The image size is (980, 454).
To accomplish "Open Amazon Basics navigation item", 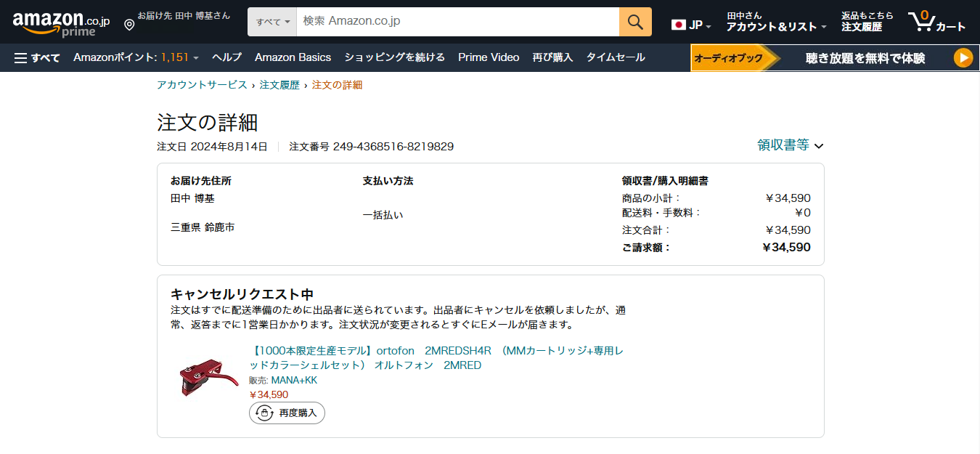I will click(x=293, y=57).
